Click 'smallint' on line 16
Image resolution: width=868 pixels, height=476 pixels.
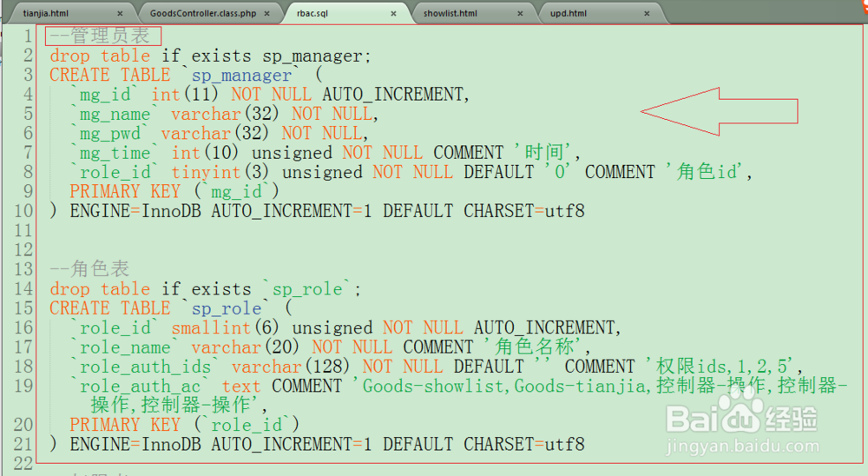point(211,327)
